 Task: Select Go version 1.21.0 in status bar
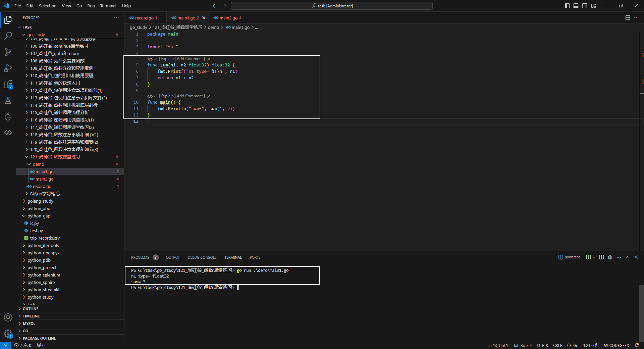tap(590, 345)
